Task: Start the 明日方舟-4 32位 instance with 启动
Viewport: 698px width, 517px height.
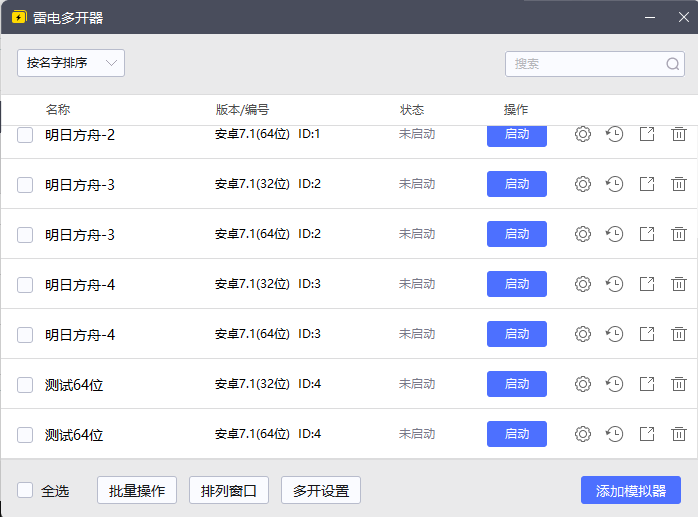Action: point(516,284)
